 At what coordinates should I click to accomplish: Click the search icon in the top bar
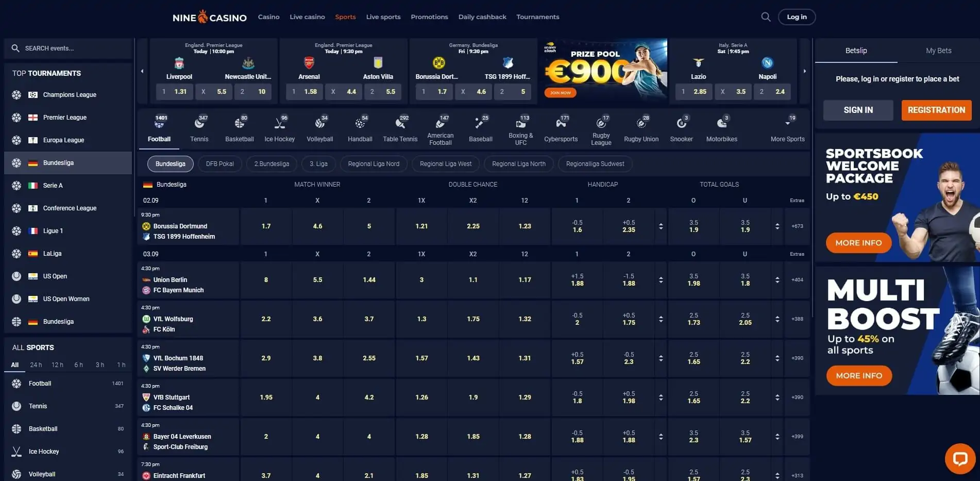(766, 16)
